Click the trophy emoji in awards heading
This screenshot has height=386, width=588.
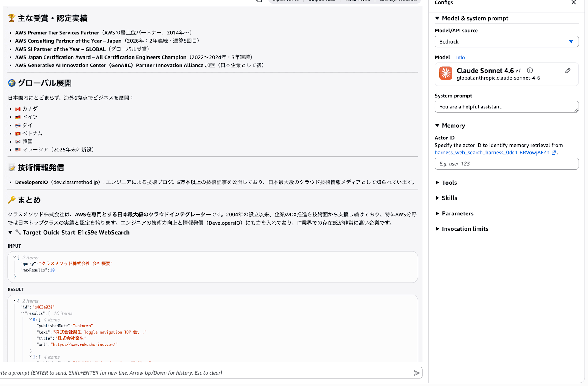(11, 18)
